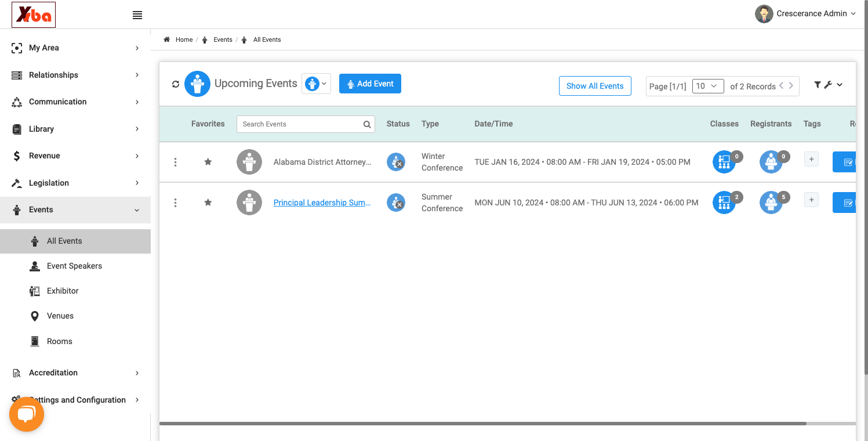Screen dimensions: 868x441
Task: Add a tag to the Principal Leadership event
Action: click(x=811, y=200)
